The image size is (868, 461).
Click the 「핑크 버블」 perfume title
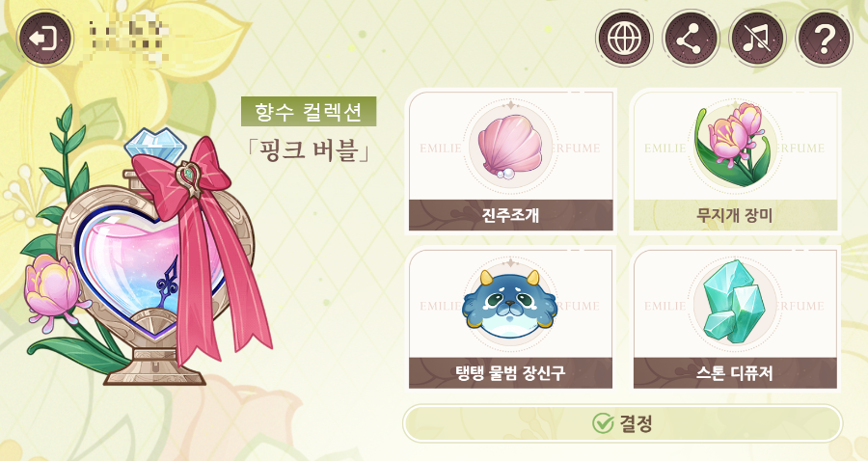309,150
